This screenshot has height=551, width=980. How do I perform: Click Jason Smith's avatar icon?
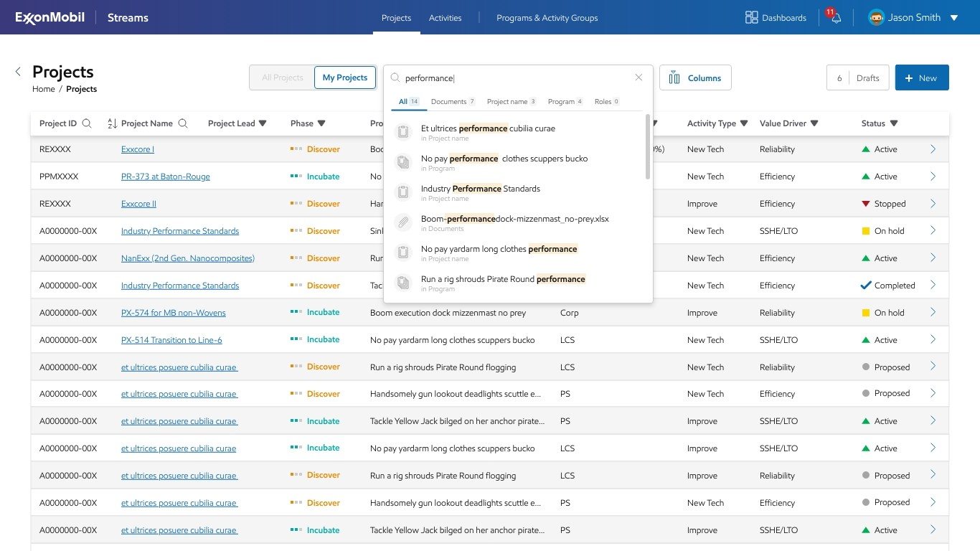876,17
